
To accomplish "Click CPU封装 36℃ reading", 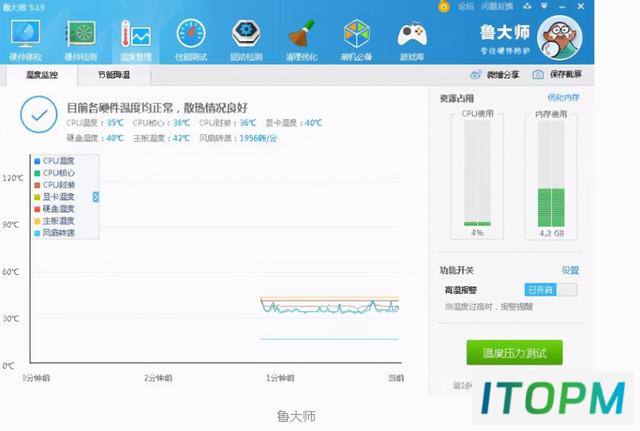I will coord(228,122).
